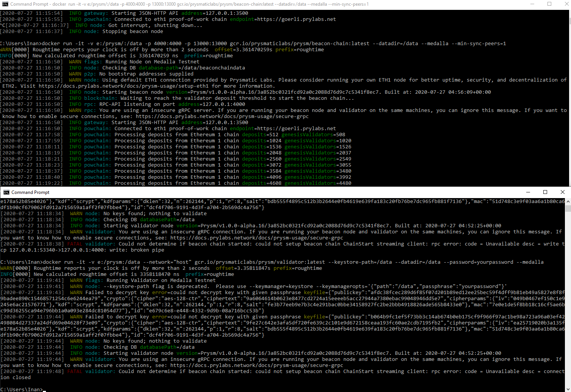The image size is (571, 392).
Task: Click FATAL validator line at 11:18:38
Action: [282, 247]
